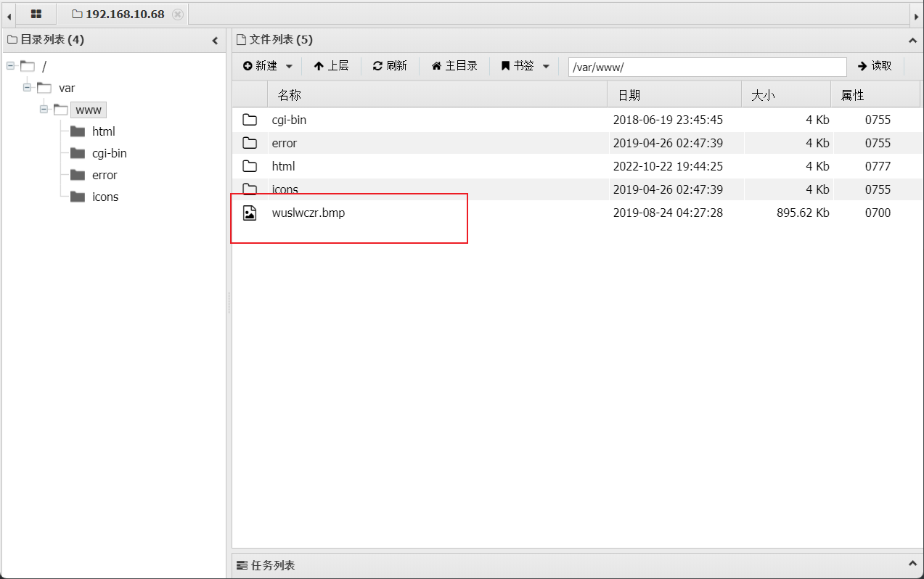Image resolution: width=924 pixels, height=579 pixels.
Task: Expand the task list panel
Action: (x=912, y=564)
